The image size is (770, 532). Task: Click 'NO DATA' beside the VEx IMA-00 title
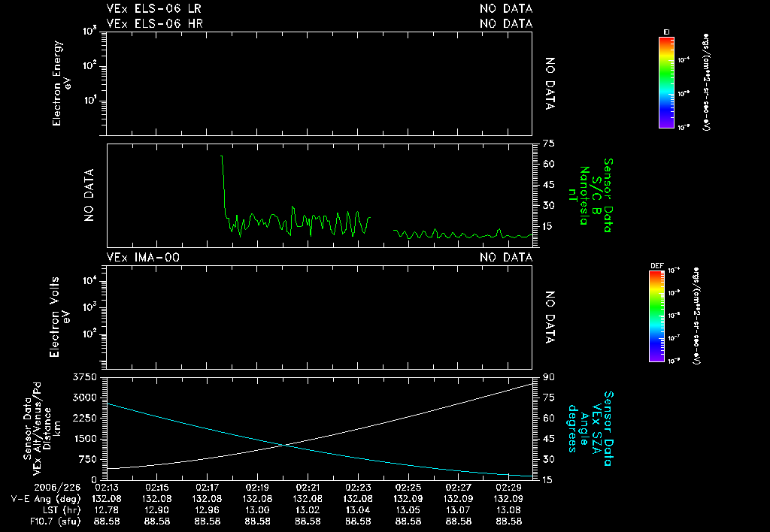click(506, 257)
